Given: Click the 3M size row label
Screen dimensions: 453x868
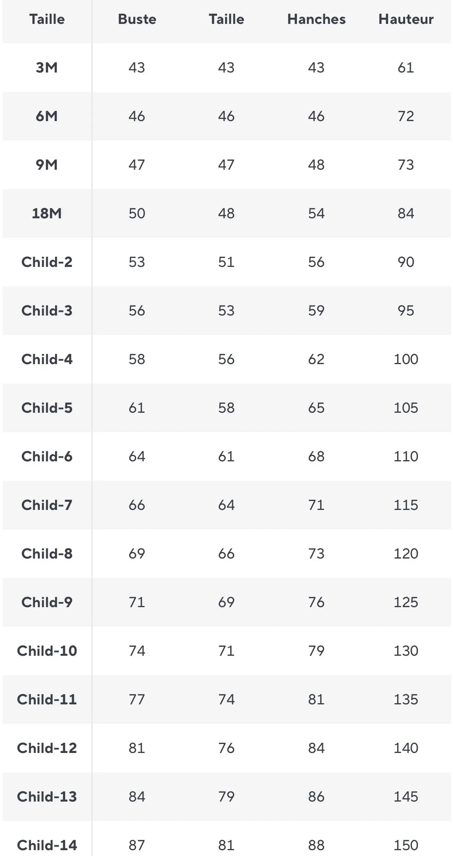Looking at the screenshot, I should coord(47,67).
